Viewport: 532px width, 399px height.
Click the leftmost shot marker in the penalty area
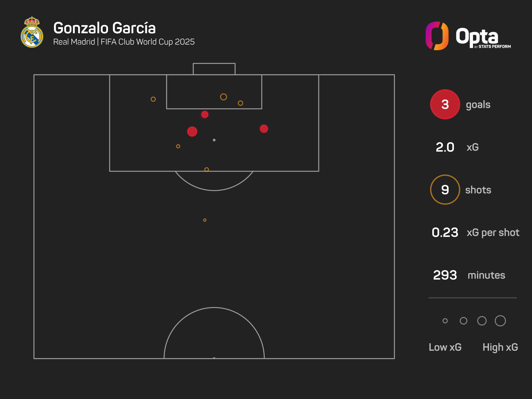(x=153, y=99)
